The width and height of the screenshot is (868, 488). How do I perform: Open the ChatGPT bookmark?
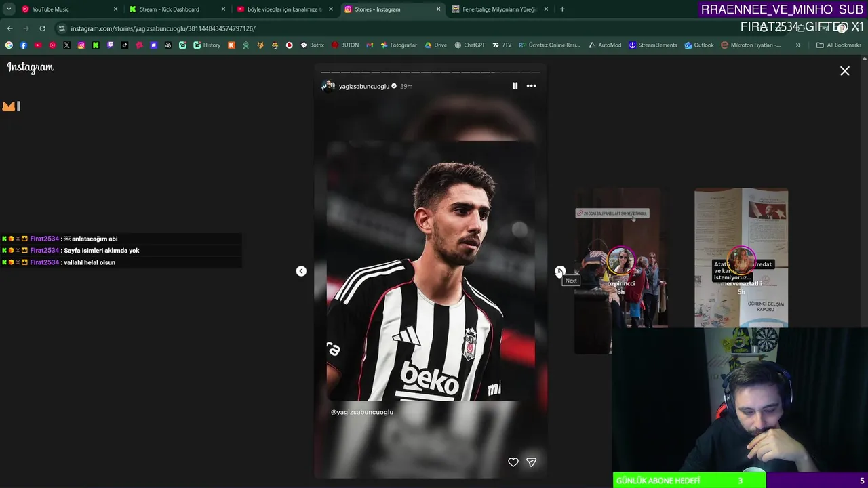coord(469,45)
